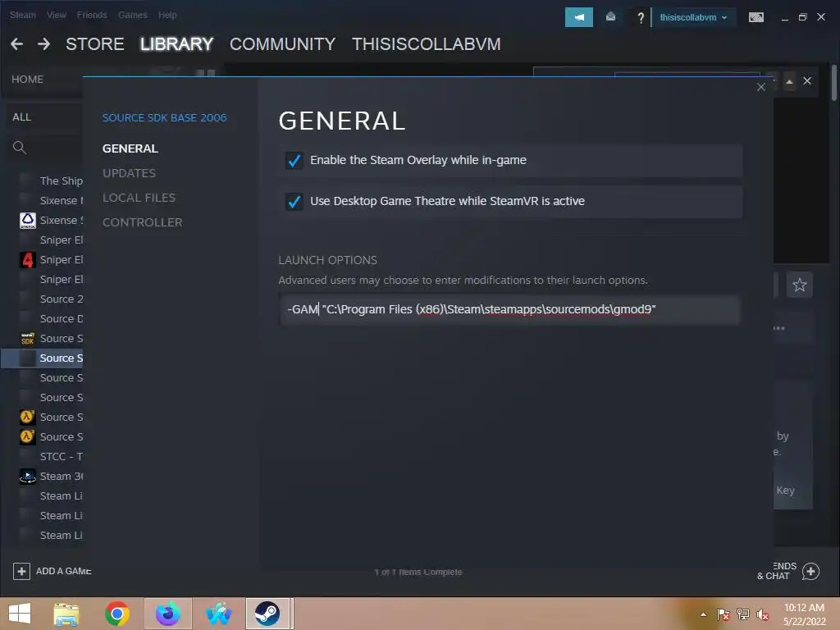Go to the COMMUNITY tab
The width and height of the screenshot is (840, 630).
coord(282,44)
